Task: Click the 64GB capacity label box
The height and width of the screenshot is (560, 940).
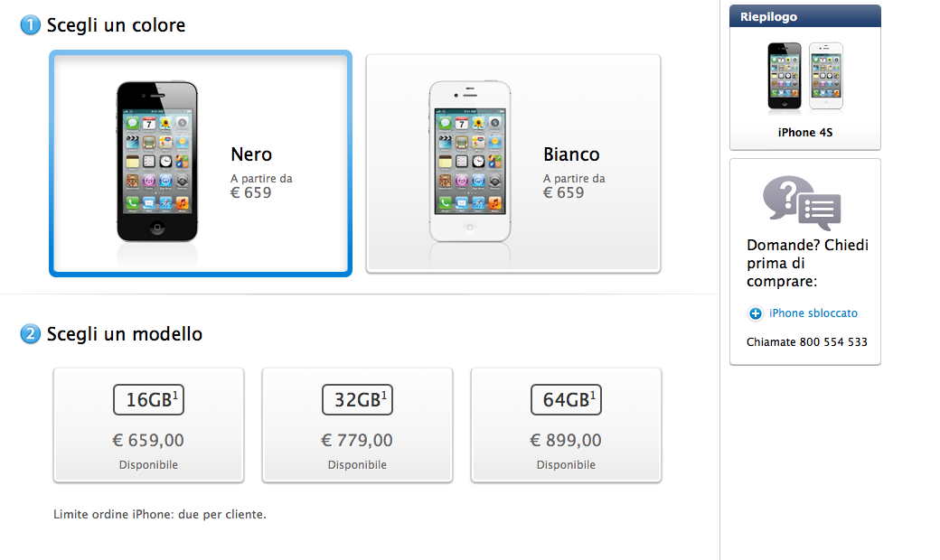Action: pos(565,399)
